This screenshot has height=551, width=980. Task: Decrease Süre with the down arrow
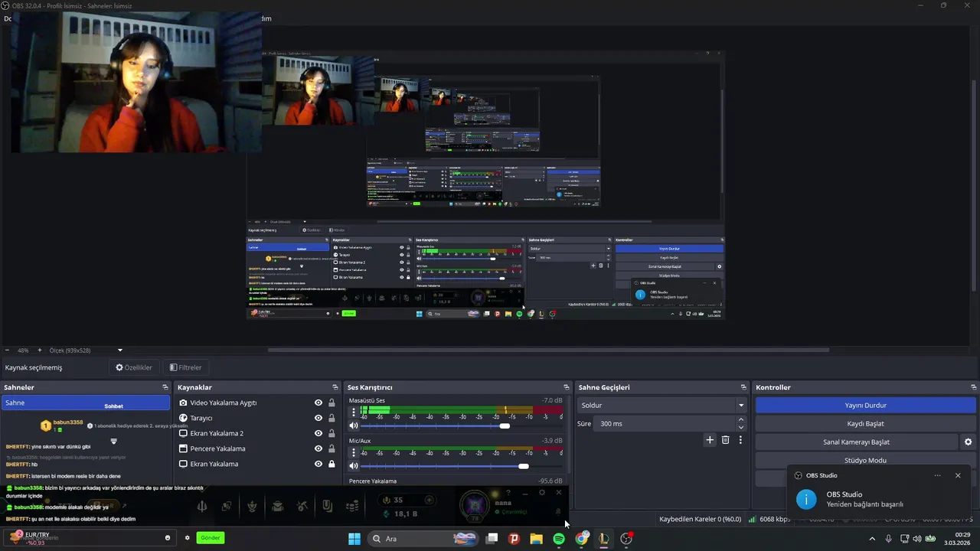[x=740, y=427]
